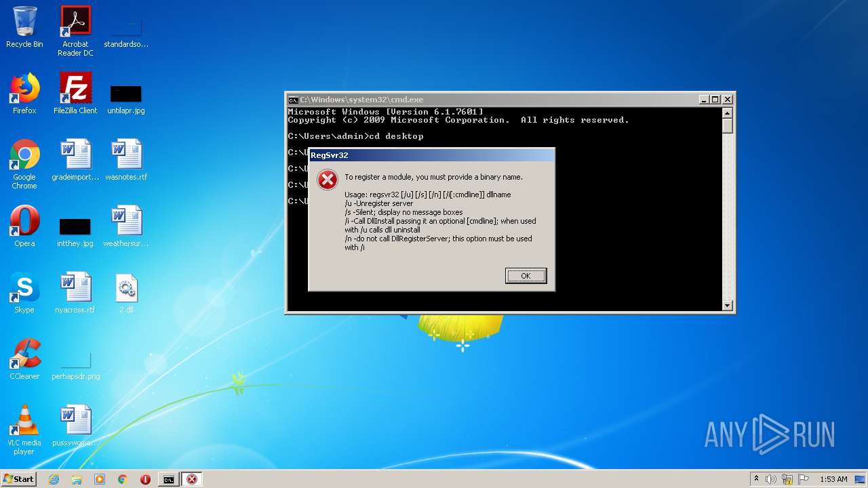Launch FileZilla Client shortcut
This screenshot has width=868, height=488.
(x=75, y=94)
